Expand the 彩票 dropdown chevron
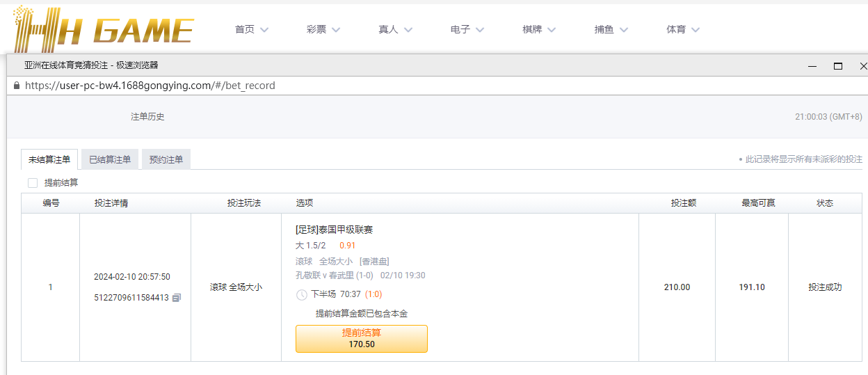868x375 pixels. click(336, 30)
